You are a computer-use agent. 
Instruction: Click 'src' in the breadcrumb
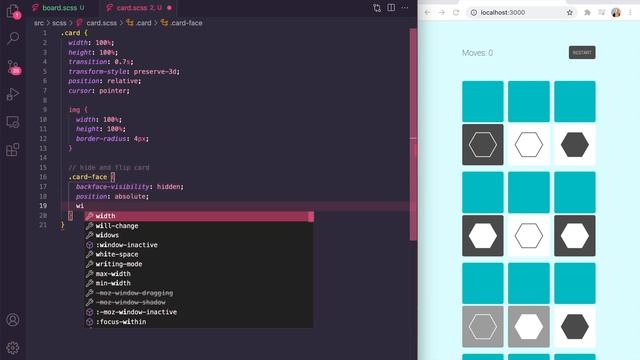coord(39,23)
